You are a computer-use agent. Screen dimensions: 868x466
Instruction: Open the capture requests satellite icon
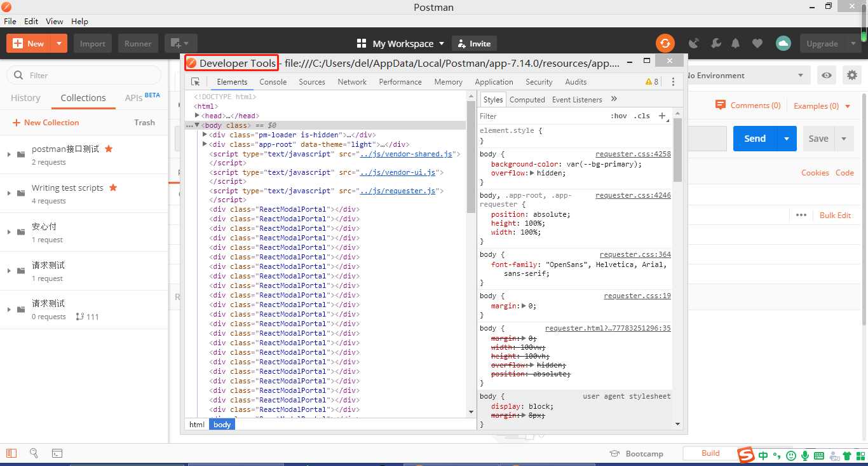pos(694,43)
